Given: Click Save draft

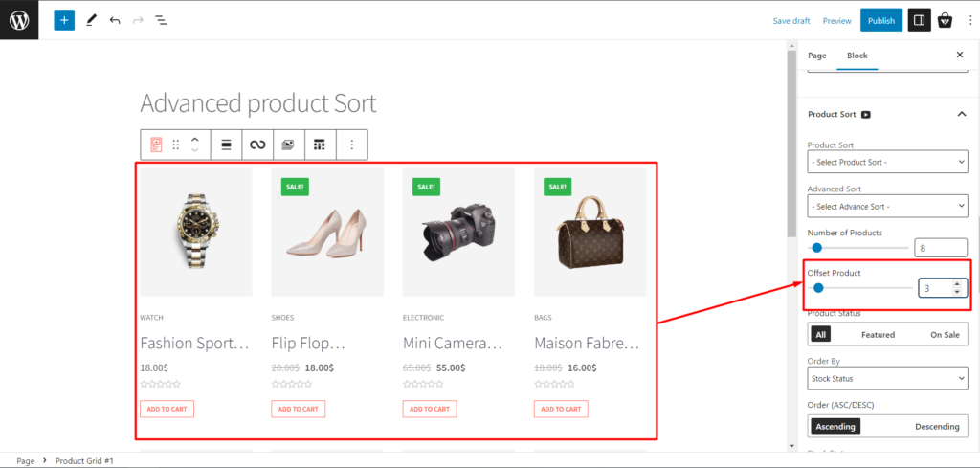Looking at the screenshot, I should click(791, 21).
